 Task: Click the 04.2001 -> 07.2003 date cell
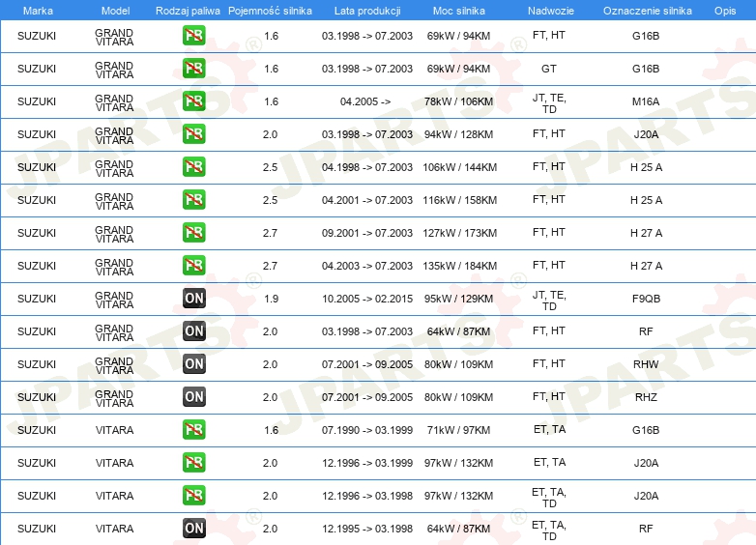tap(367, 200)
